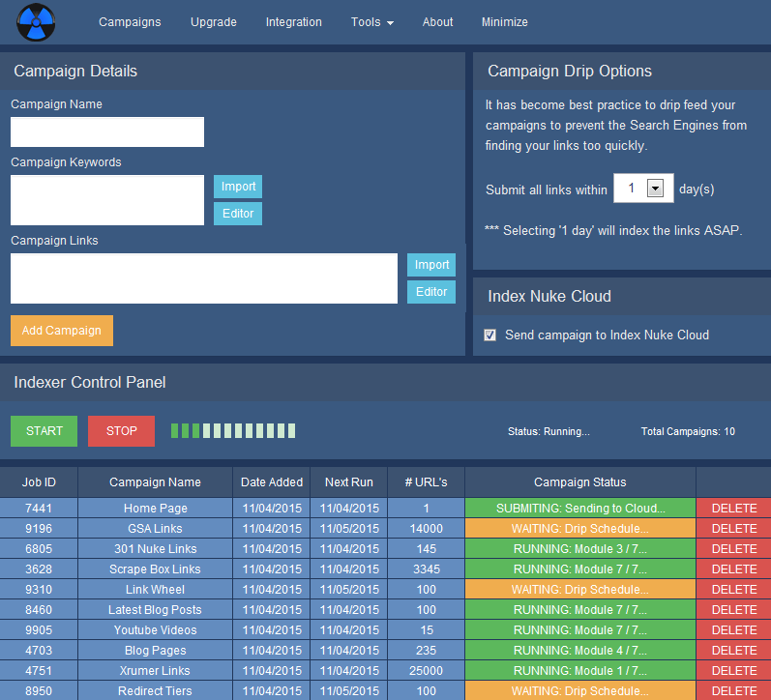Delete the Redirect Tiers campaign
This screenshot has height=700, width=771.
tap(733, 690)
